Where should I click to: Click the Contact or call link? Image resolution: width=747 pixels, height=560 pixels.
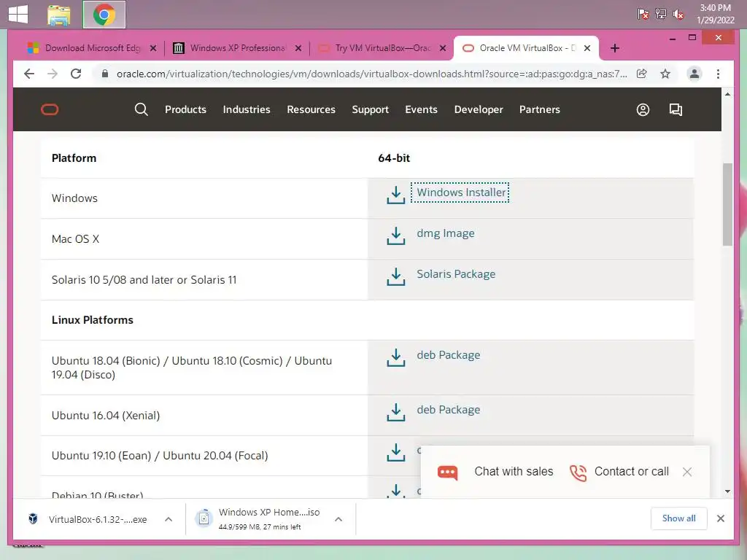click(631, 472)
